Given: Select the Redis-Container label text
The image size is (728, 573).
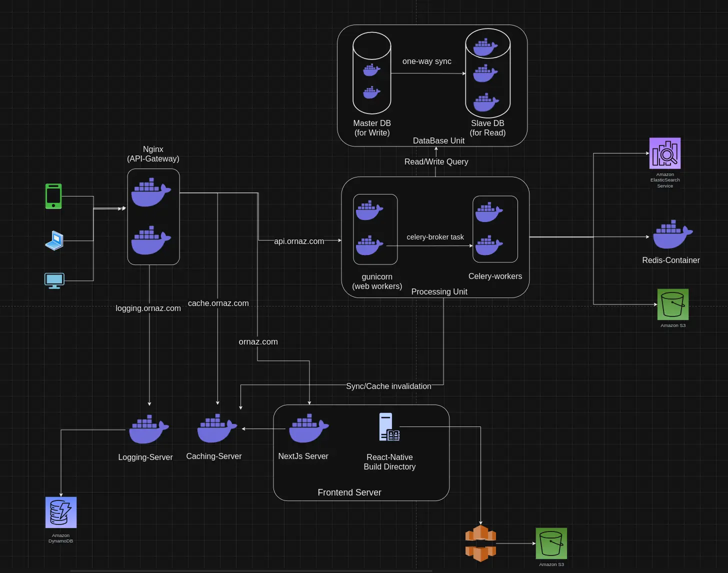Looking at the screenshot, I should tap(671, 260).
